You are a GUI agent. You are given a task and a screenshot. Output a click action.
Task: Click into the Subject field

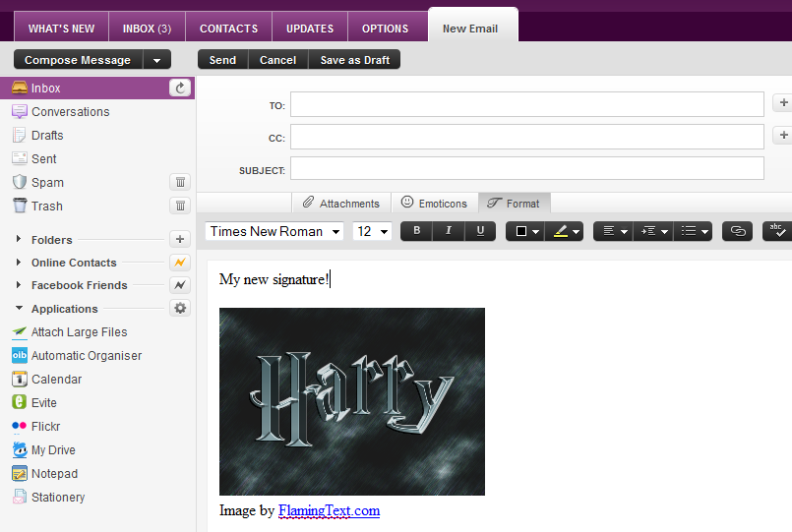526,169
